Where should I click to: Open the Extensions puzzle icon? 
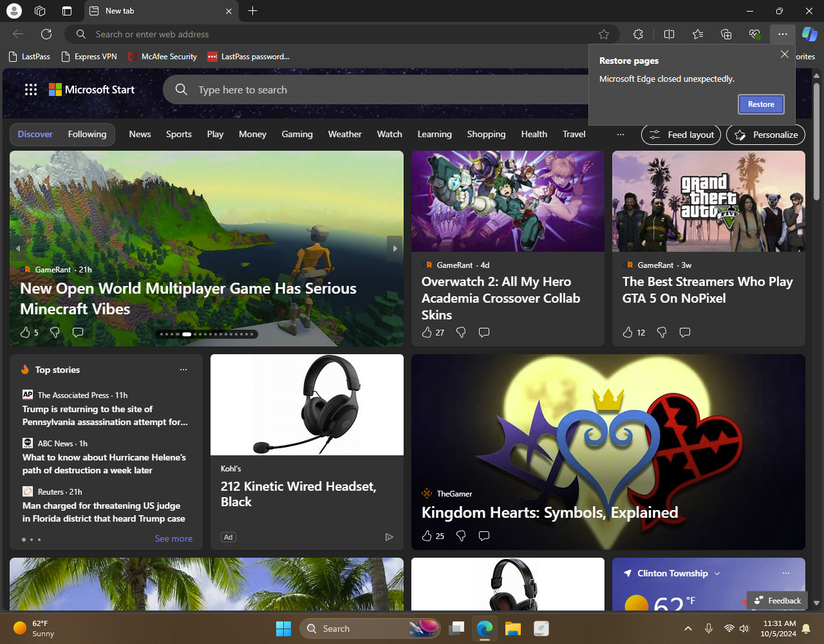[638, 34]
